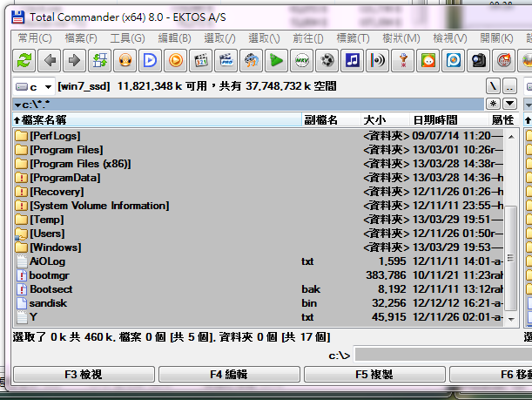Click the Total Commander floppy title icon
The height and width of the screenshot is (400, 532).
tap(18, 17)
